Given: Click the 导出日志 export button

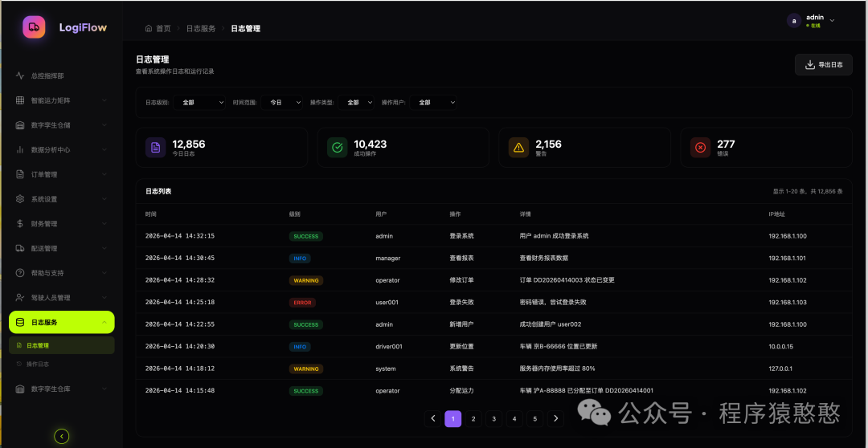Looking at the screenshot, I should [823, 65].
